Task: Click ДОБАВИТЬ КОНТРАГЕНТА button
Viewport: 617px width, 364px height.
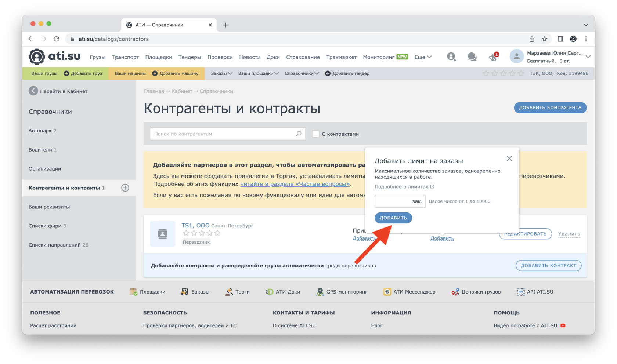Action: pyautogui.click(x=550, y=108)
